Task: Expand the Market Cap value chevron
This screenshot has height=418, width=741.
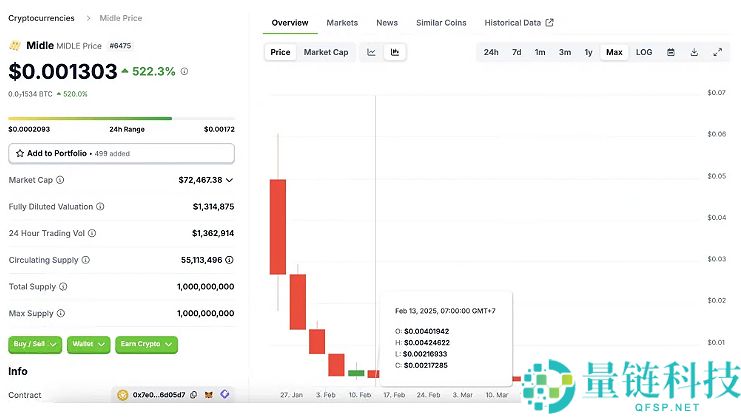Action: (230, 180)
